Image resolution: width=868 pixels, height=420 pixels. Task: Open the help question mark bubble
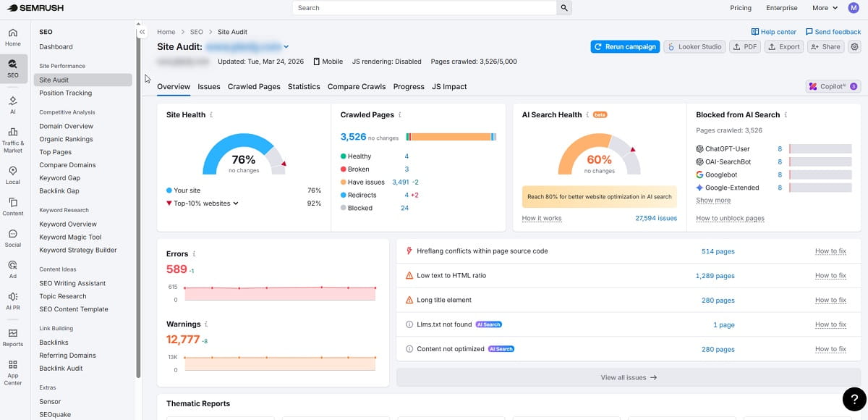click(854, 399)
